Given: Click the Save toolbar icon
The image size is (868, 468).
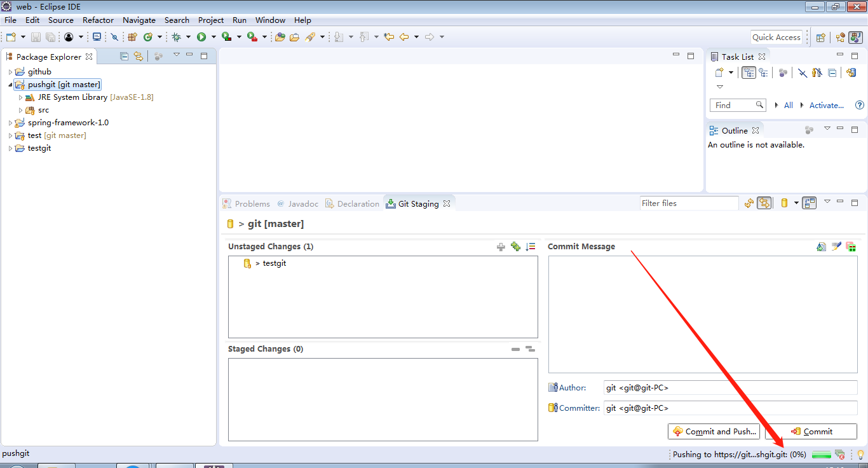Looking at the screenshot, I should coord(36,37).
